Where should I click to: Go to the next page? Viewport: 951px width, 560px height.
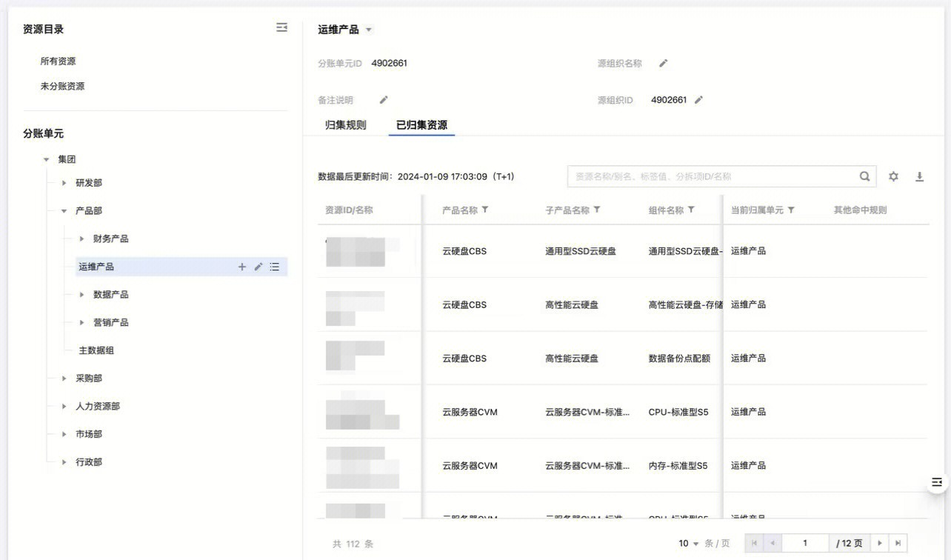(879, 544)
